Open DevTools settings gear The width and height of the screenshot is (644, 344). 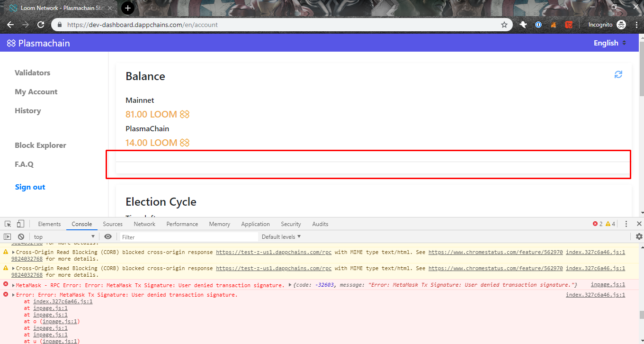coord(639,236)
